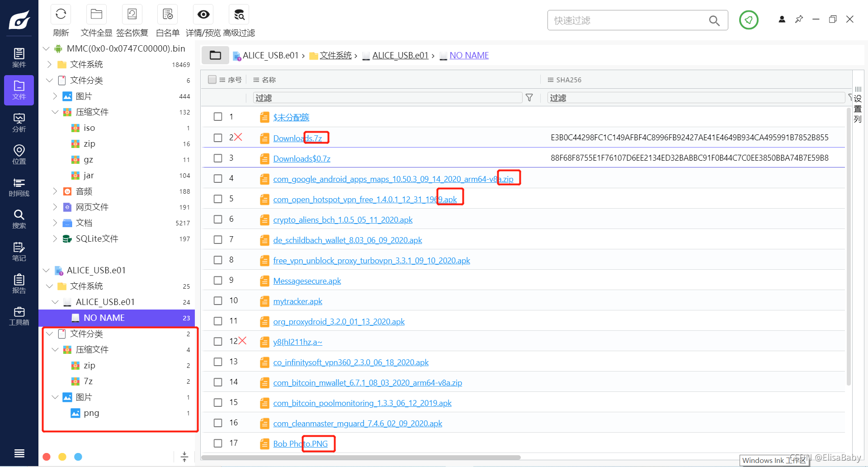The width and height of the screenshot is (868, 467).
Task: Click the 刷新 refresh icon
Action: [61, 14]
